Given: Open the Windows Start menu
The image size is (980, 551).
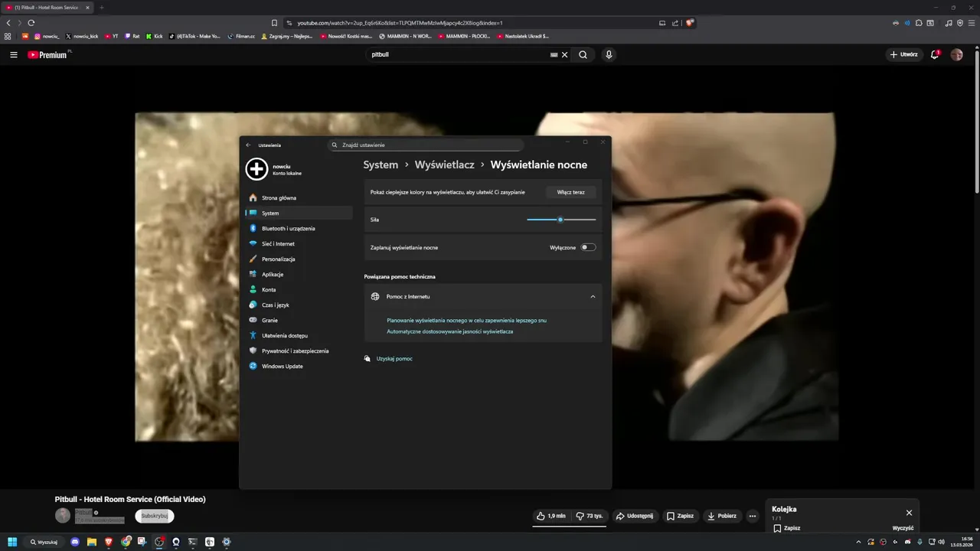Looking at the screenshot, I should click(12, 542).
